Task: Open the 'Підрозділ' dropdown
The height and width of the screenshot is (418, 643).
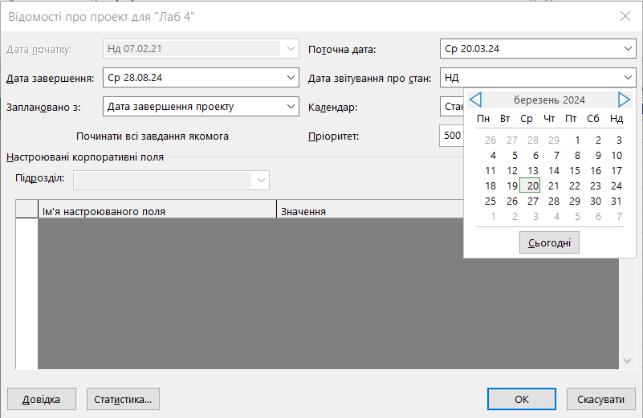Action: tap(261, 180)
